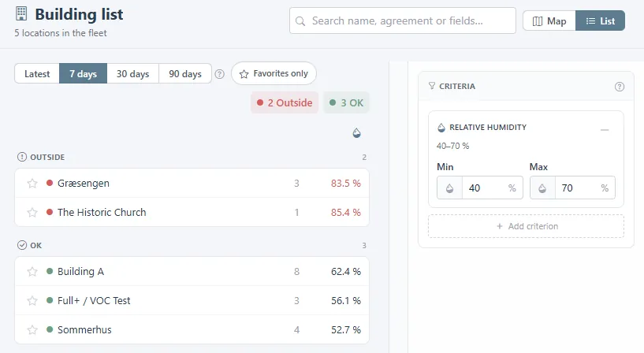644x353 pixels.
Task: Star Full+ / VOC Test as favorite
Action: (32, 300)
